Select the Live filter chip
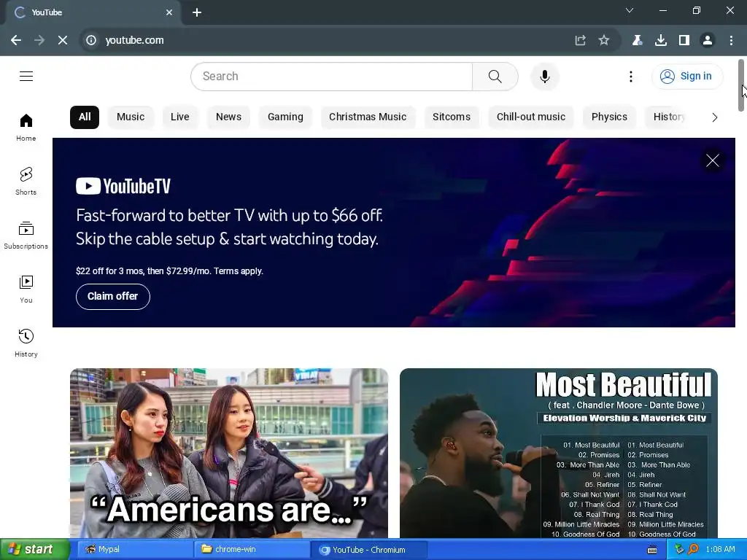The height and width of the screenshot is (560, 747). click(x=179, y=117)
